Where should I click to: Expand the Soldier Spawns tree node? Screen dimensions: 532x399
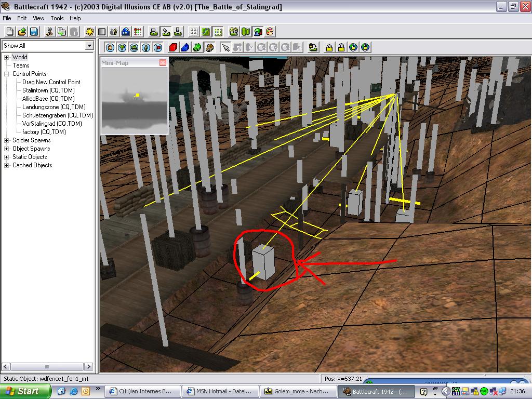click(x=6, y=140)
